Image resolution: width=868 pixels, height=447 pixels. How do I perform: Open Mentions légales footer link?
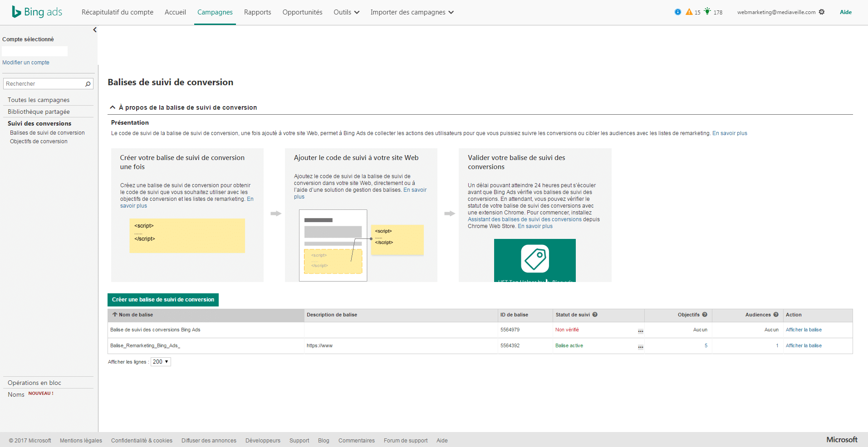click(81, 441)
